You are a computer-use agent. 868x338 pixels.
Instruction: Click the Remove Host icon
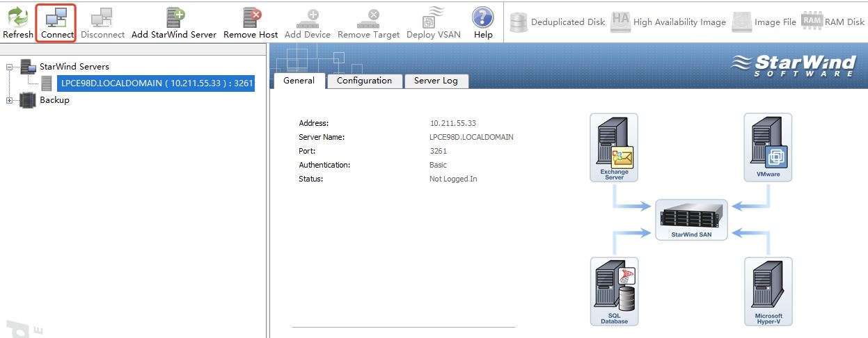coord(251,22)
